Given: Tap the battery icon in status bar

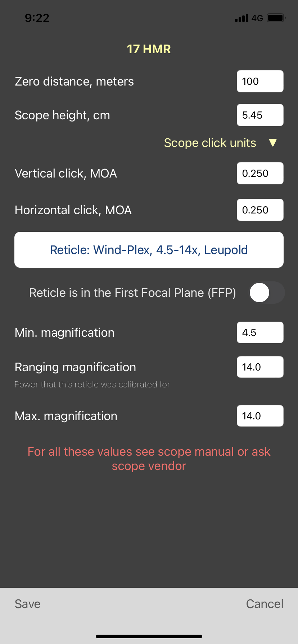Looking at the screenshot, I should tap(276, 18).
